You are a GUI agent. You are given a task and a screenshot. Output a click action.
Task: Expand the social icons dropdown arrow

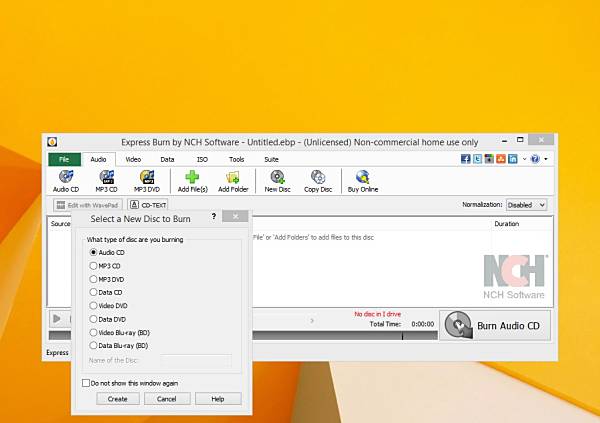(x=524, y=159)
